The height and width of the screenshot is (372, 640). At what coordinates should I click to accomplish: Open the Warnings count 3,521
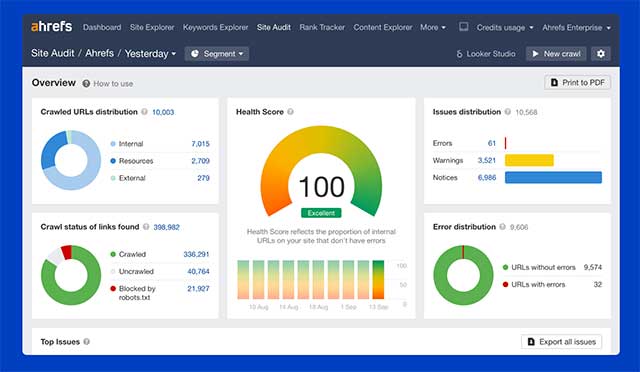pyautogui.click(x=487, y=160)
